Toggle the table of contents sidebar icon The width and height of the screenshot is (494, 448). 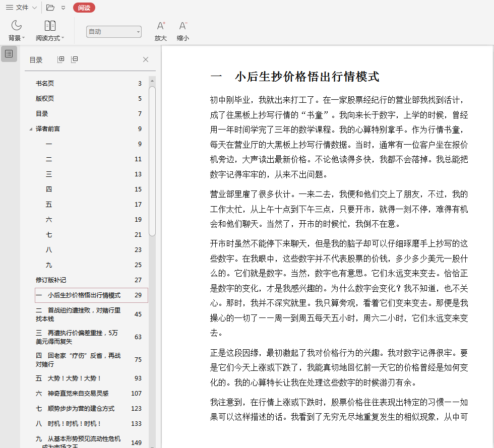coord(9,54)
